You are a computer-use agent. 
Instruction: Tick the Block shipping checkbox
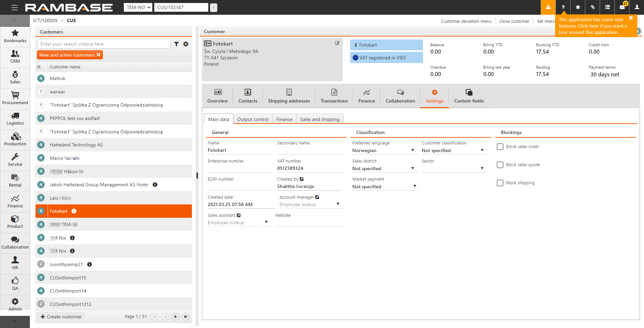click(x=500, y=183)
